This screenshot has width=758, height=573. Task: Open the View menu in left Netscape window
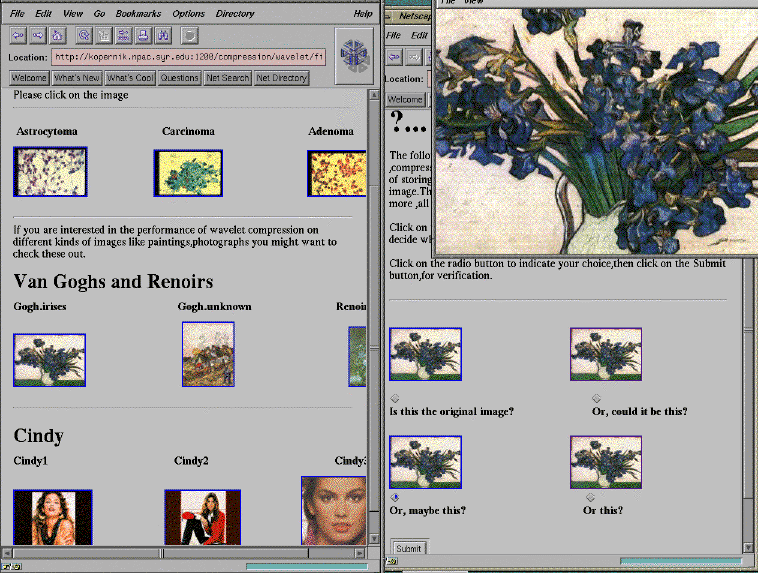pos(73,14)
